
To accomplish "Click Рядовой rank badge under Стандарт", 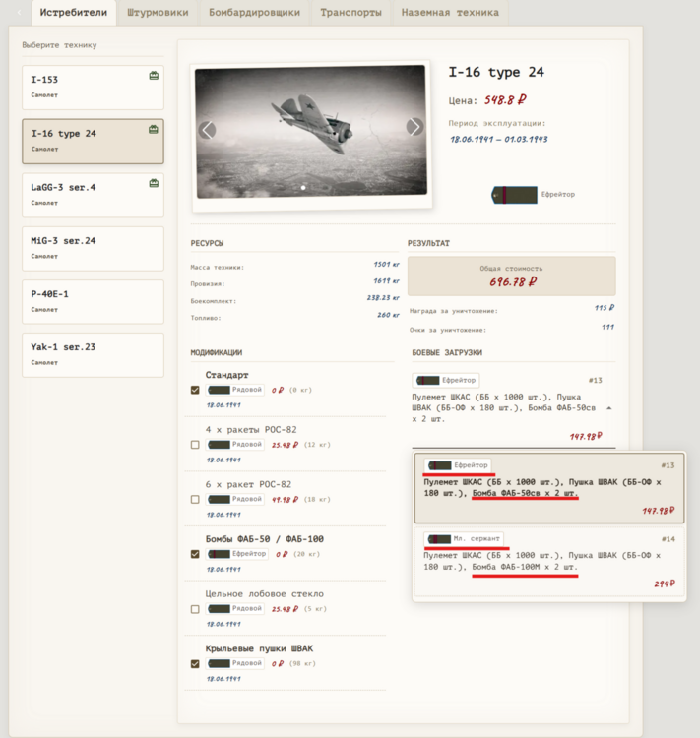I will coord(235,390).
